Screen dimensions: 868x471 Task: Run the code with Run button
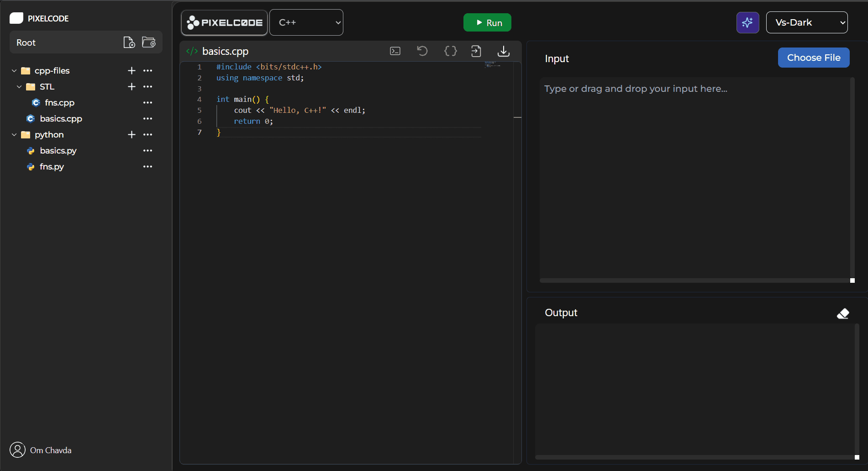[x=487, y=22]
